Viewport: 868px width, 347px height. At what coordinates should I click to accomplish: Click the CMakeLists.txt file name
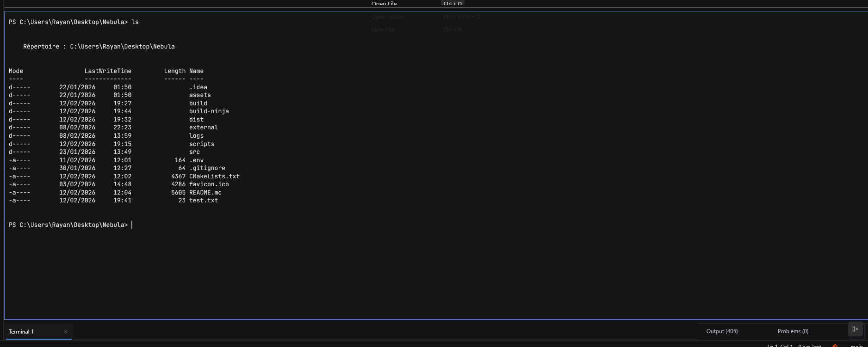[214, 177]
